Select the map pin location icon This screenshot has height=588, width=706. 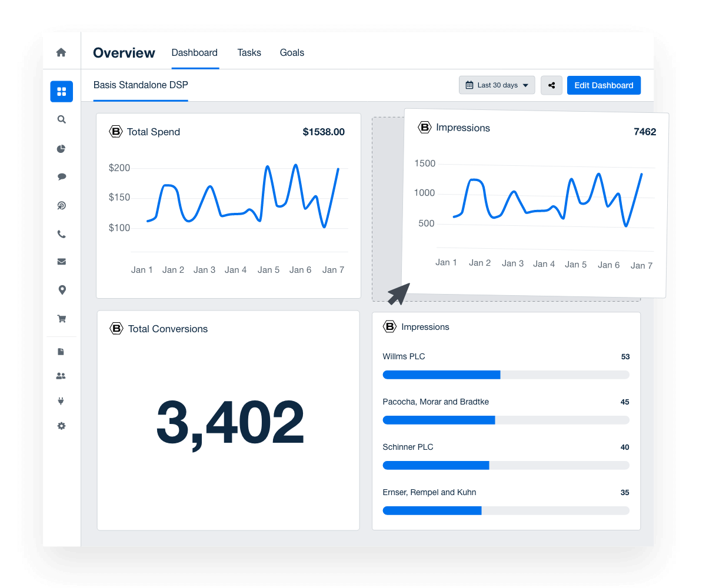[x=61, y=290]
